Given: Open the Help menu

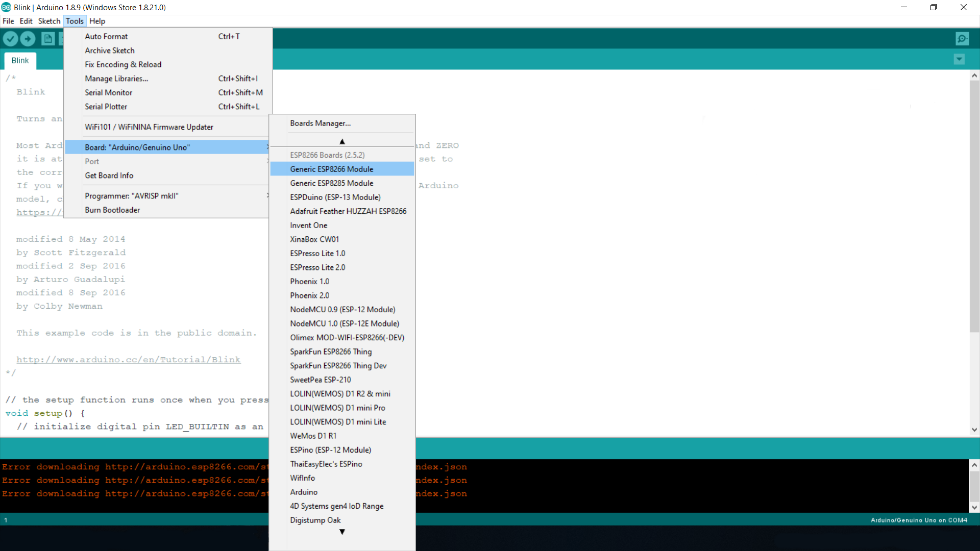Looking at the screenshot, I should [97, 21].
